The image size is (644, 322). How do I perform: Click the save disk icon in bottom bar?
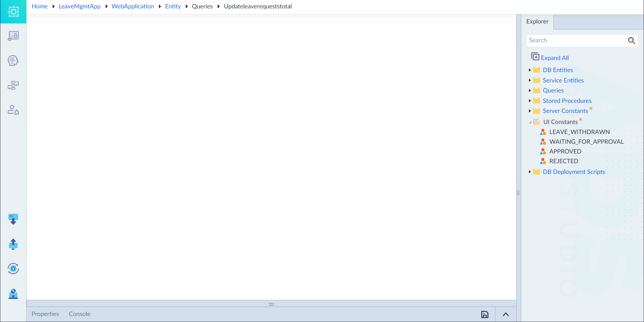coord(485,314)
